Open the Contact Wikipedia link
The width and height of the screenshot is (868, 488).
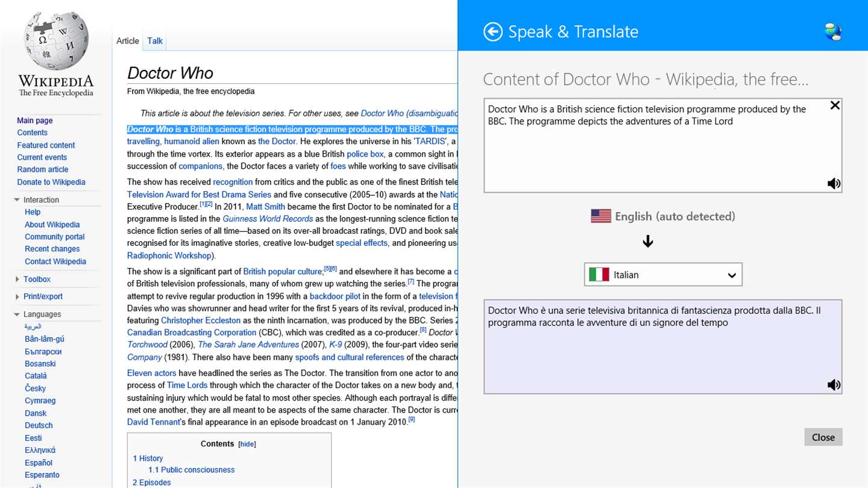coord(55,261)
